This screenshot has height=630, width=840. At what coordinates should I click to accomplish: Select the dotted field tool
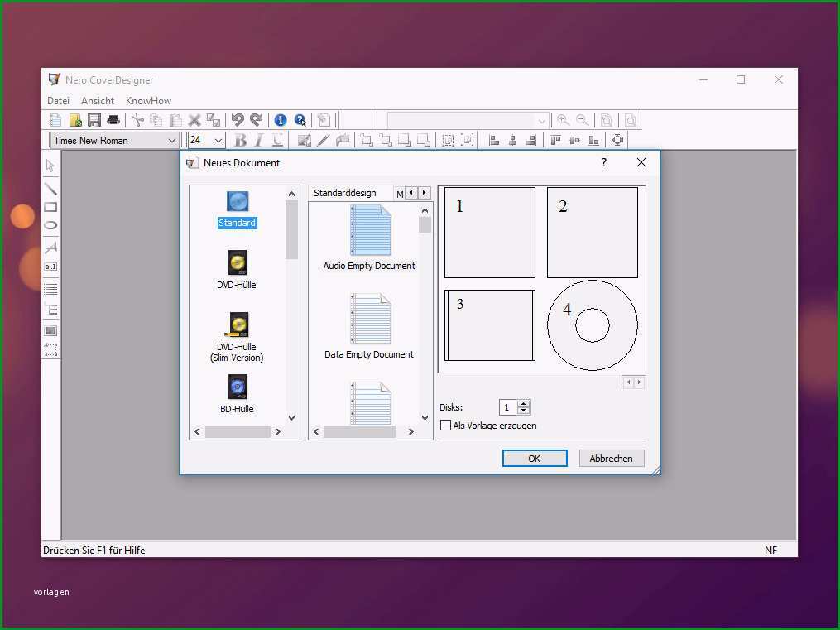click(x=50, y=350)
